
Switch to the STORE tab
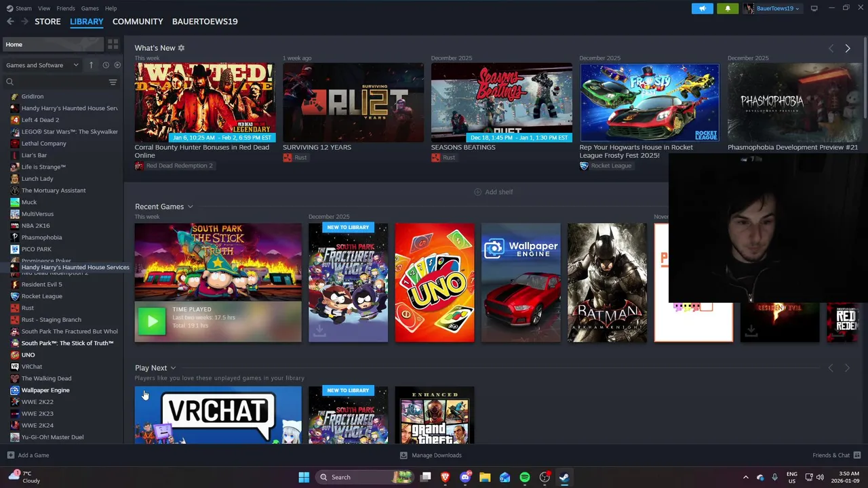[x=47, y=22]
